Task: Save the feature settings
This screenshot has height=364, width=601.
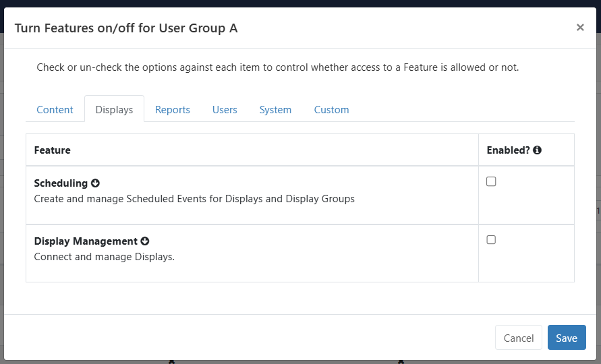Action: 567,338
